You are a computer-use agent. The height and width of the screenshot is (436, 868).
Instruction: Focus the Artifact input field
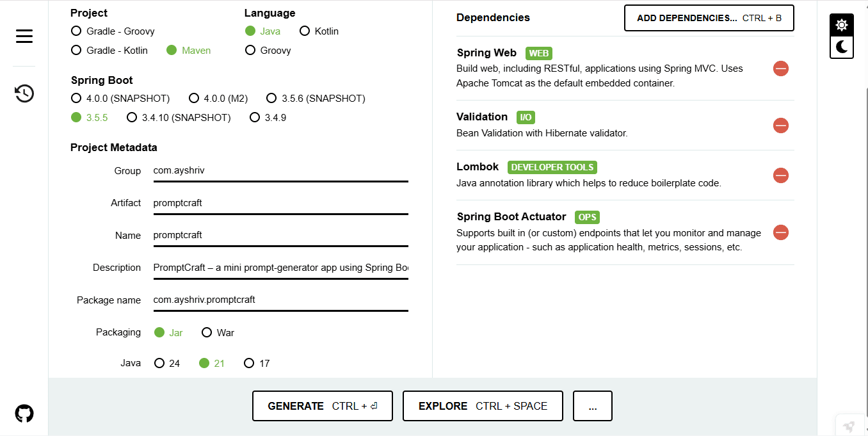click(x=281, y=203)
